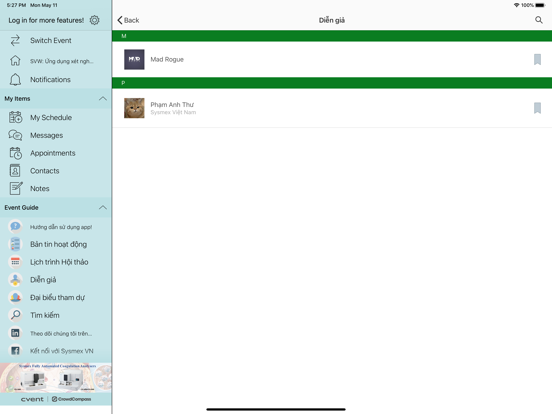Open Switch Event menu item
This screenshot has height=414, width=552.
coord(51,40)
